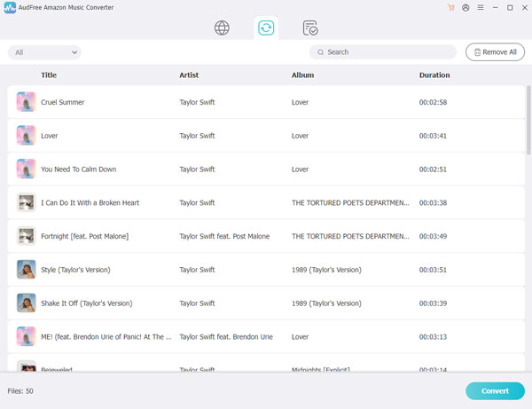Viewport: 532px width, 409px height.
Task: Click album art for Lover track
Action: tap(26, 136)
